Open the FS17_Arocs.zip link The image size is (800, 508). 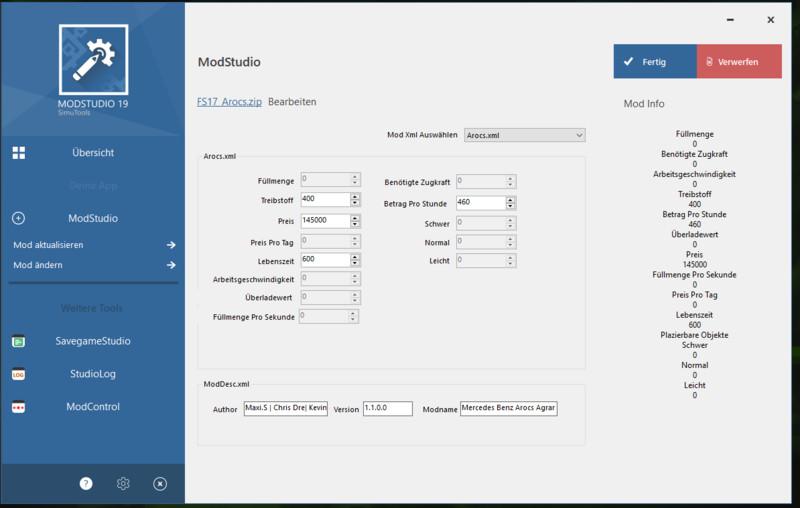pyautogui.click(x=229, y=102)
